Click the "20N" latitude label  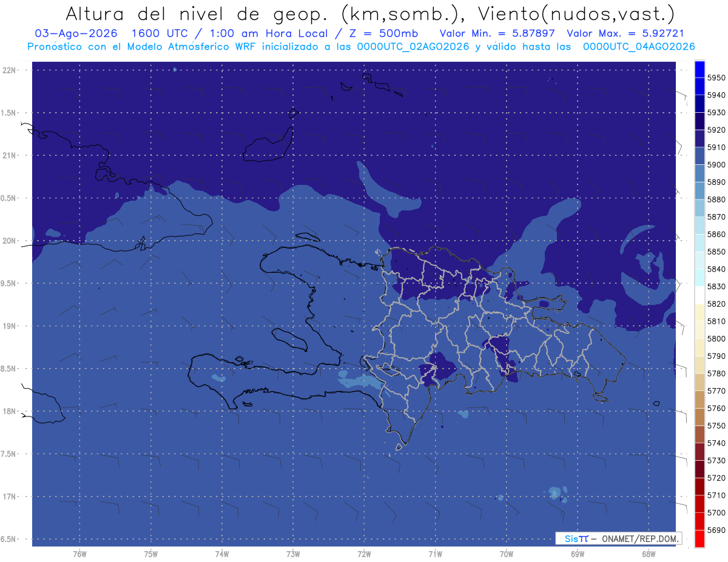pyautogui.click(x=10, y=241)
